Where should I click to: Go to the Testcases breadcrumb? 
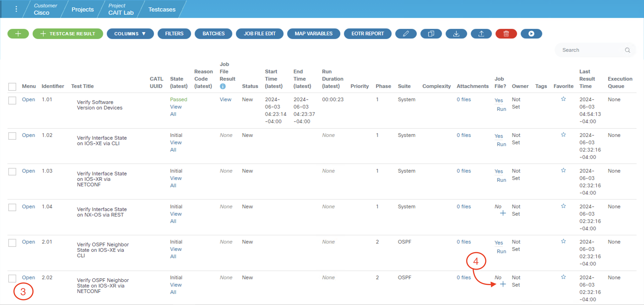(x=162, y=9)
